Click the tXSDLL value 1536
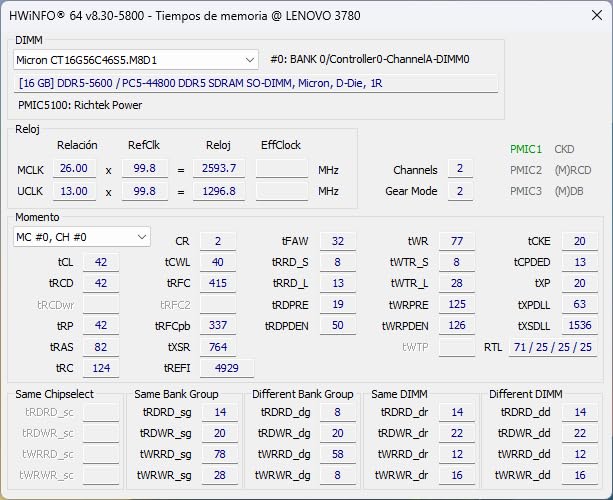Screen dimensions: 613x500 pyautogui.click(x=580, y=325)
